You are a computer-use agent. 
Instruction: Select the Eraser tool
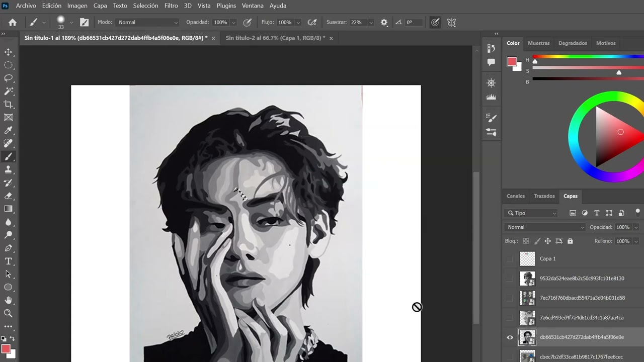(8, 196)
